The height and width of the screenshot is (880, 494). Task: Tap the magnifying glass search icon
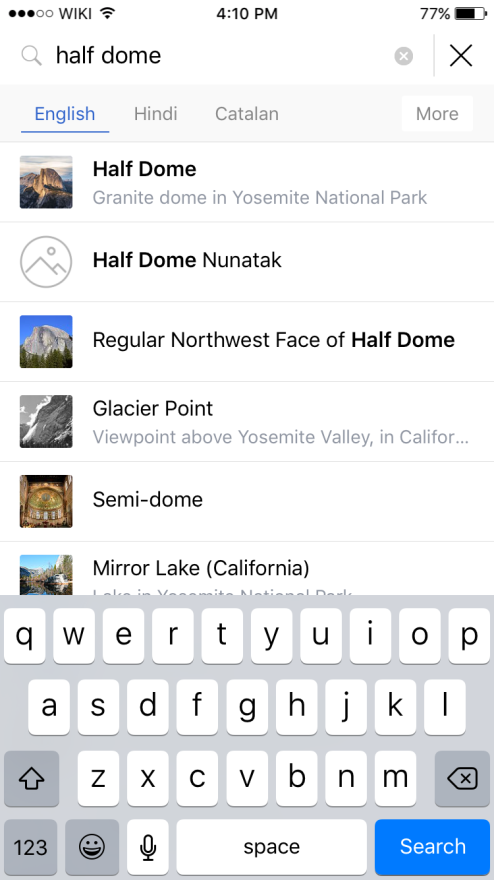(x=31, y=56)
